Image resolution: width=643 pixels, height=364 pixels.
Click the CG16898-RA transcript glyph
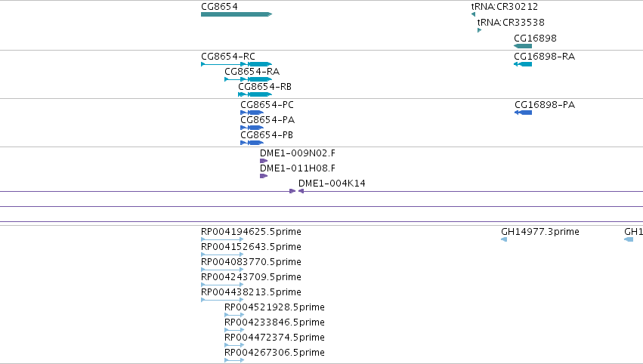pos(523,64)
